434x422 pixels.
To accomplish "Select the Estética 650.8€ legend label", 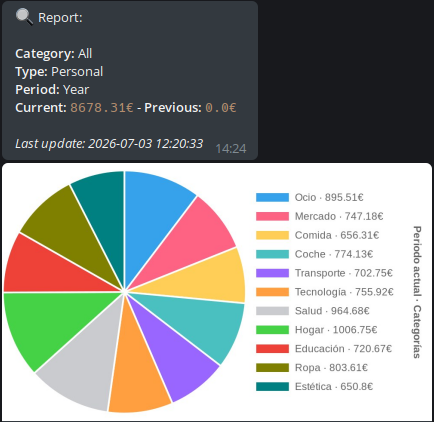I will point(334,387).
